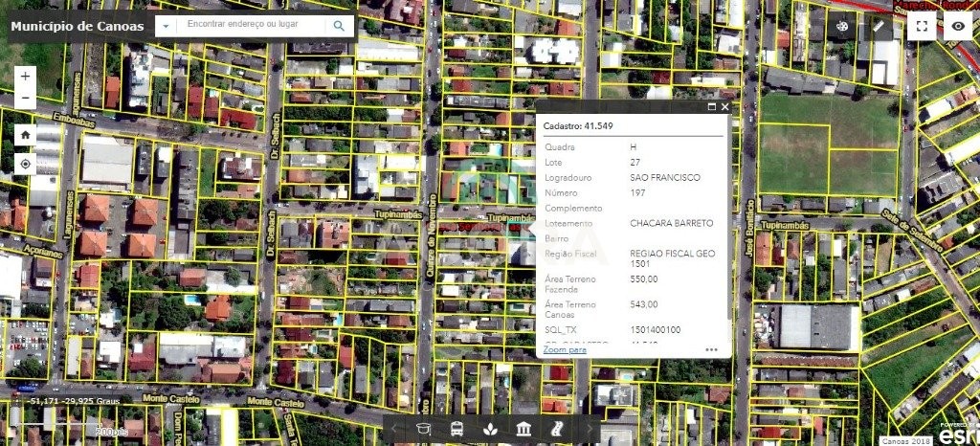
Task: Open popup more options ellipsis
Action: [x=711, y=349]
